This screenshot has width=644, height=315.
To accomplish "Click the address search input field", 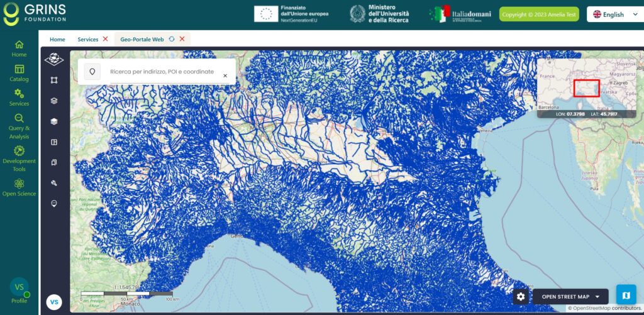I will tap(162, 72).
